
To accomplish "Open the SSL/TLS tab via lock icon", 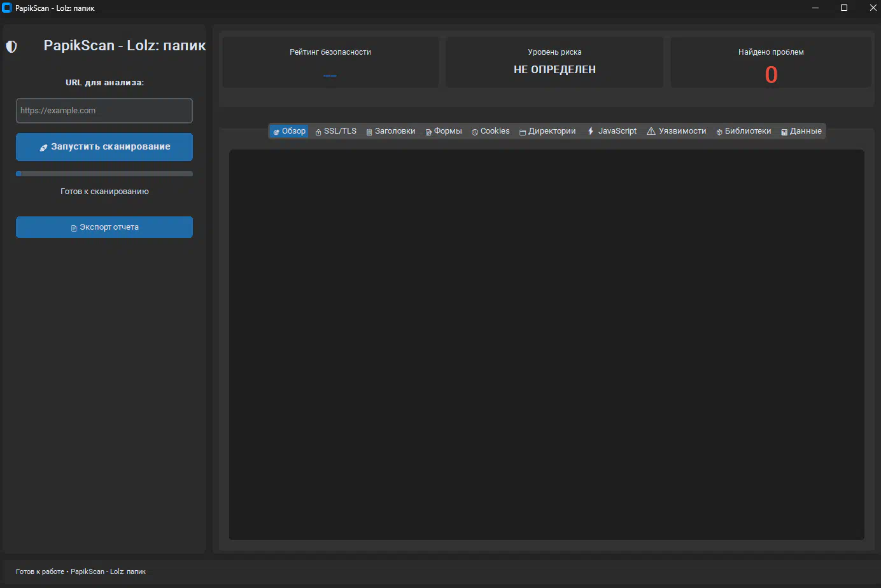I will click(318, 132).
